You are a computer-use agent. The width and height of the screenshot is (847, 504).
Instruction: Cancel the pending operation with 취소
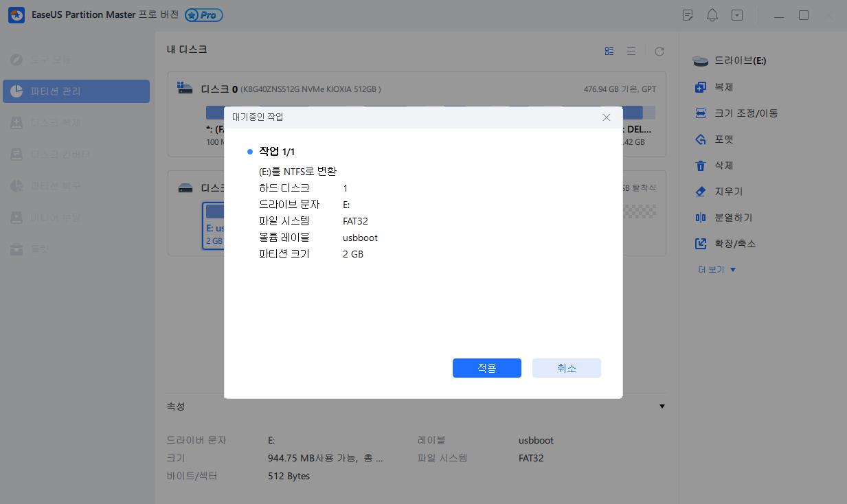(566, 367)
